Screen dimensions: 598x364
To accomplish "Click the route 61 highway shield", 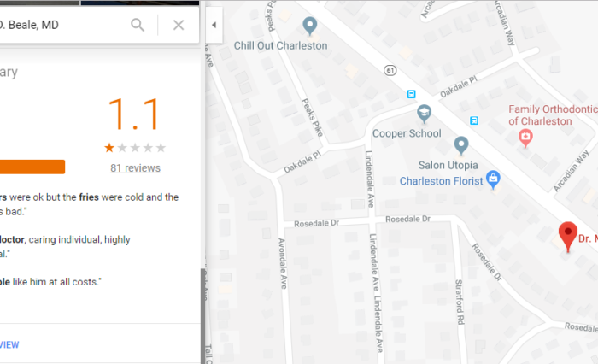I will (390, 70).
